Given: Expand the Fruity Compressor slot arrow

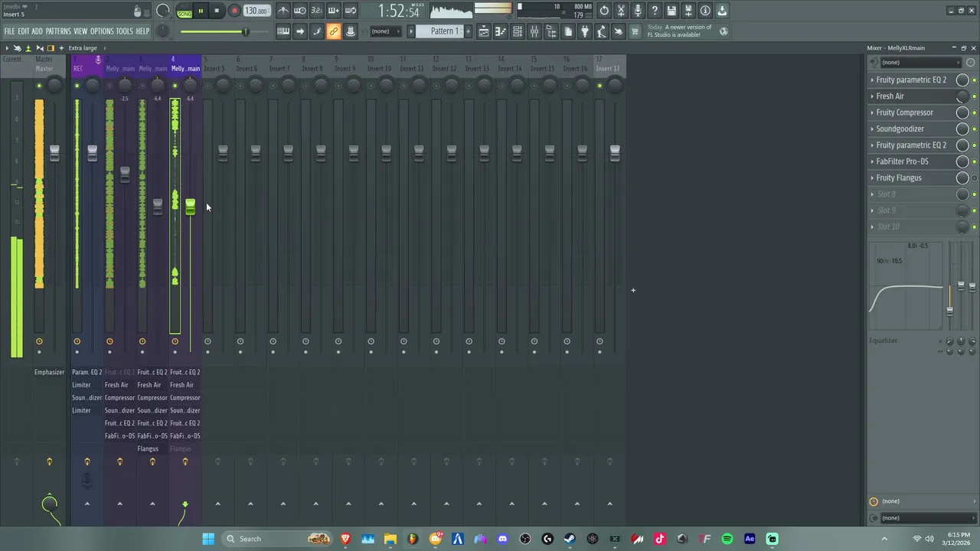Looking at the screenshot, I should 872,112.
